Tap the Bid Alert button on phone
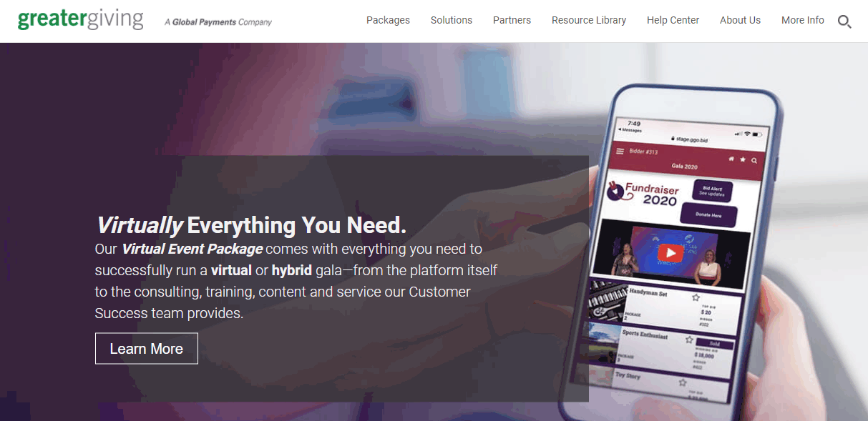The width and height of the screenshot is (868, 421). pos(712,191)
